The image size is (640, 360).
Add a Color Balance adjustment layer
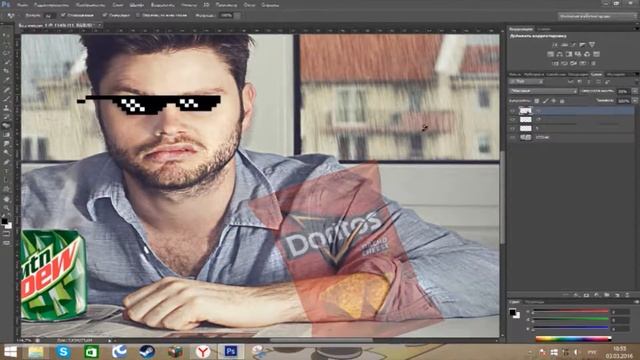560,54
